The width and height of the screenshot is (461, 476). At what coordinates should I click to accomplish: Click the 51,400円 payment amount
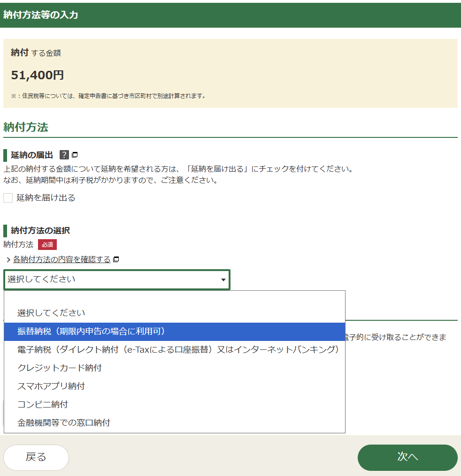pyautogui.click(x=38, y=75)
